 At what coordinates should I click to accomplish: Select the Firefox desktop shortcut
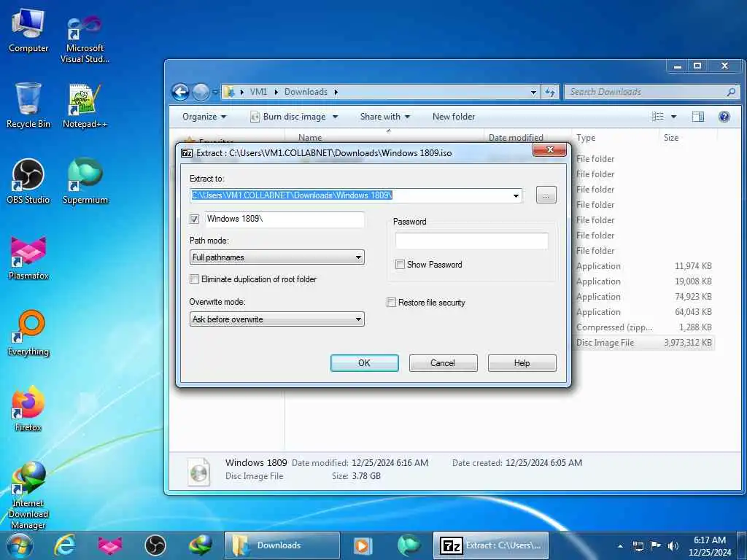(x=28, y=408)
